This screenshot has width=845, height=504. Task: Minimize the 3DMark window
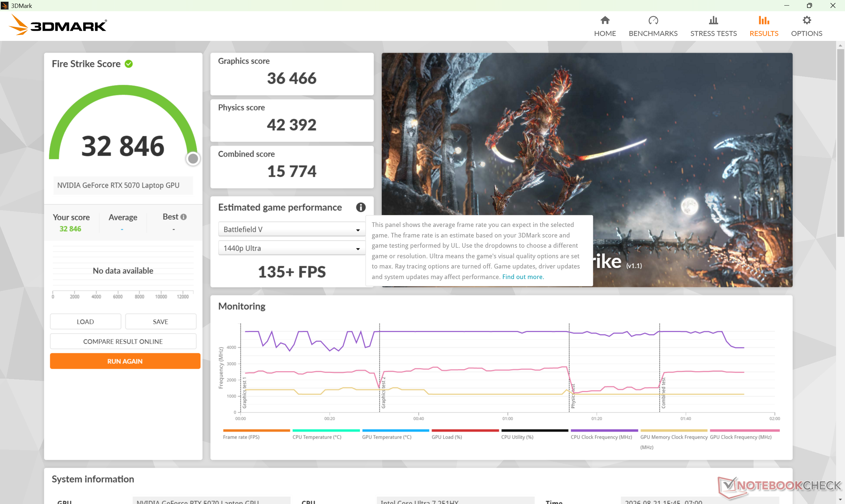(x=787, y=5)
